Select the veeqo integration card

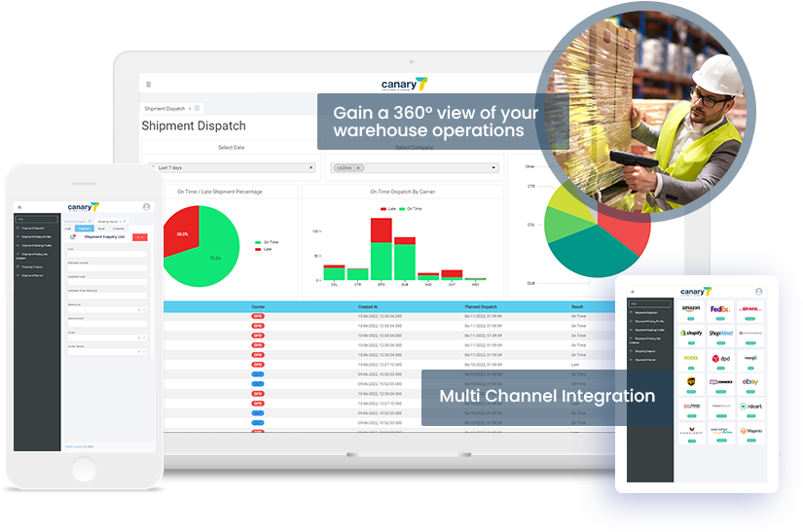point(750,361)
